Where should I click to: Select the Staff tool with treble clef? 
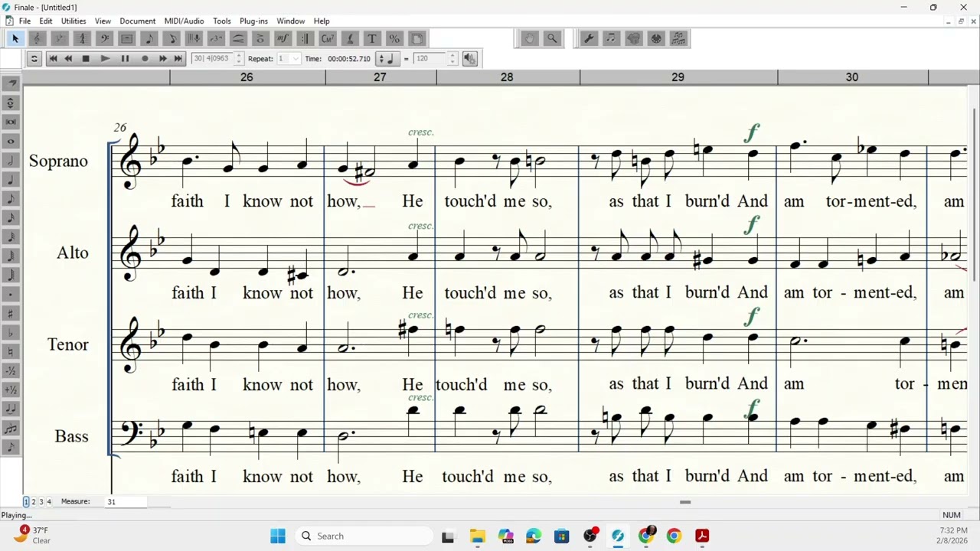tap(38, 38)
